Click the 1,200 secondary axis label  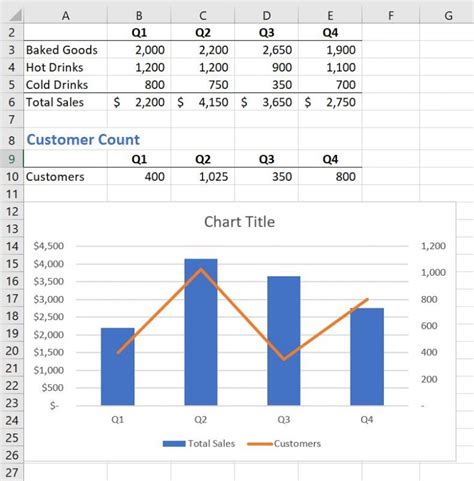pos(433,246)
